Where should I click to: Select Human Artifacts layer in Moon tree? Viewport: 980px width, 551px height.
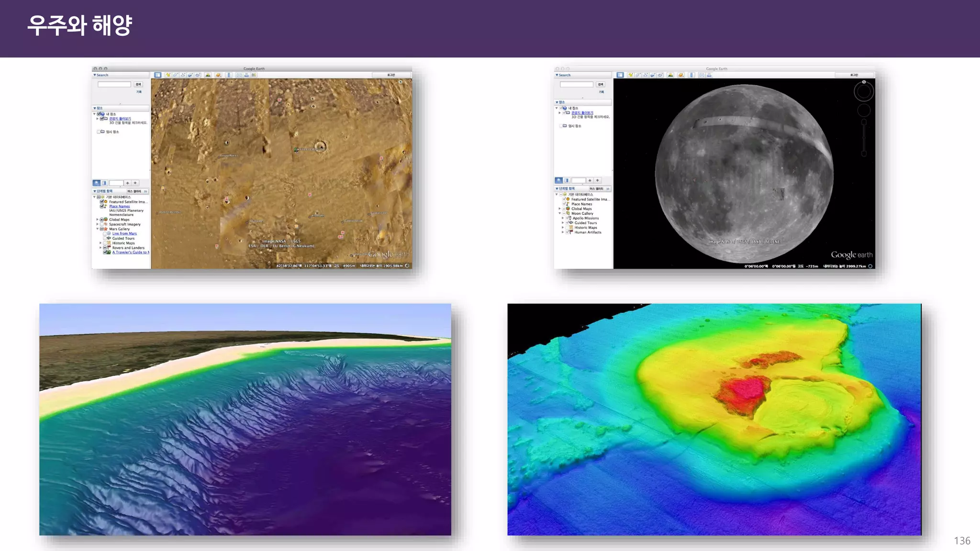tap(588, 232)
